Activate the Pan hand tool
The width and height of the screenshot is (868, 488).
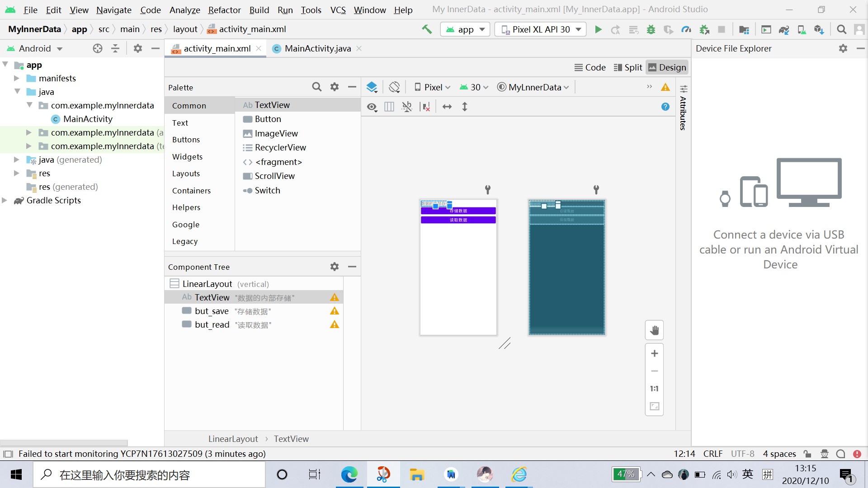(654, 330)
